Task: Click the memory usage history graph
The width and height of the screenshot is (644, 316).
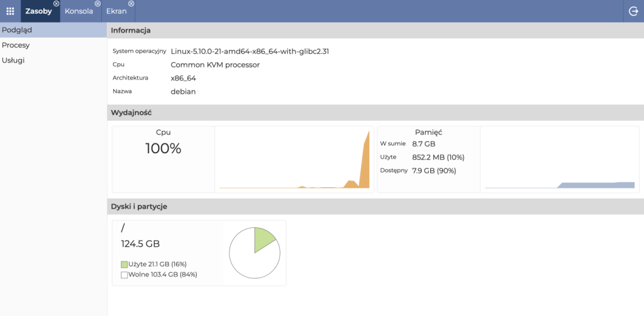Action: tap(559, 159)
